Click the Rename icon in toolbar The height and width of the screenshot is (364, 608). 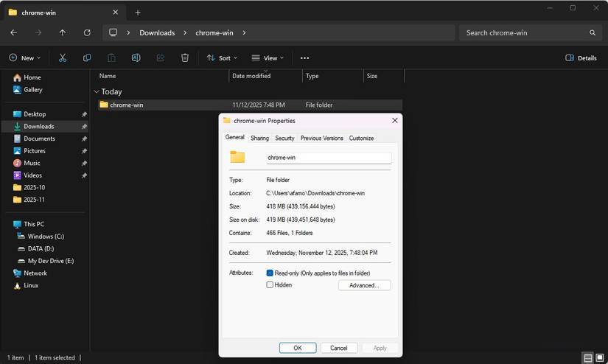[x=136, y=57]
